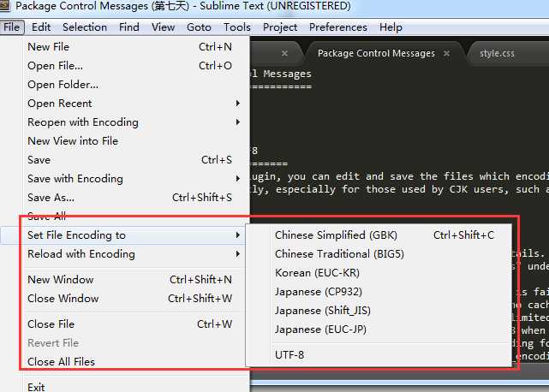Open the Find menu
The width and height of the screenshot is (549, 392).
coord(128,27)
